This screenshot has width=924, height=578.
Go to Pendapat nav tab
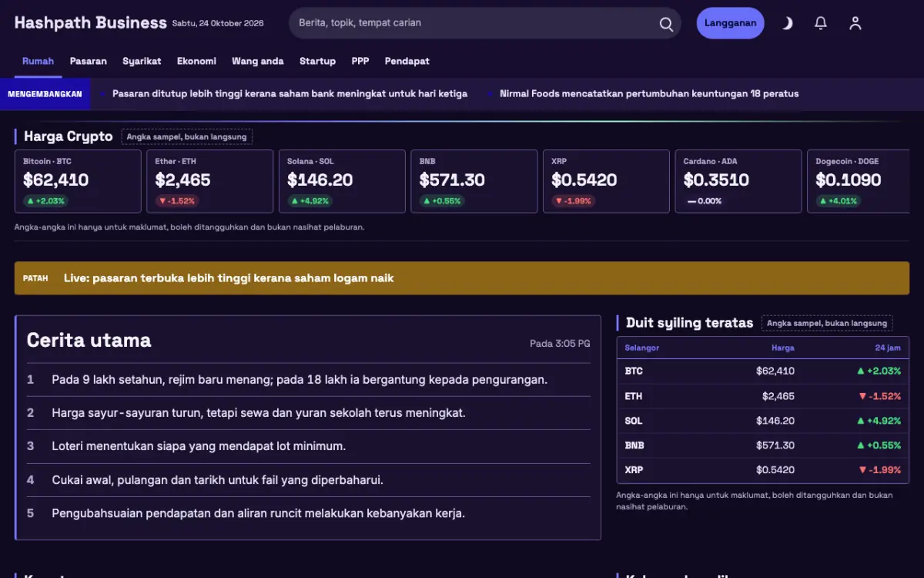pos(407,61)
